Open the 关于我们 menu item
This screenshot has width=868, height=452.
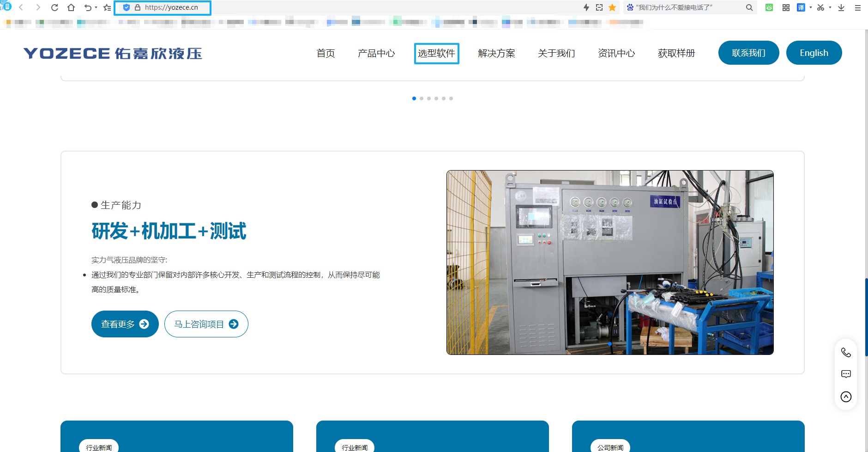556,53
